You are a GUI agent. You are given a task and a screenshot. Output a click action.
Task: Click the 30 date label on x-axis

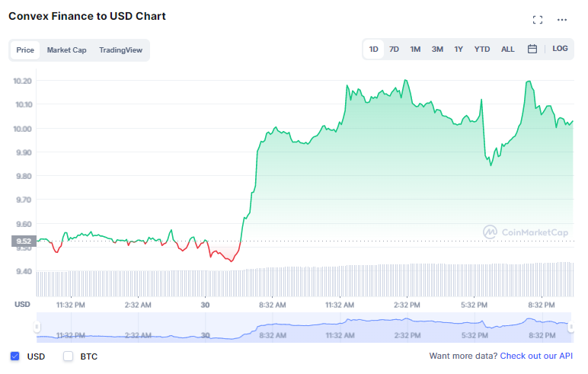tap(205, 305)
